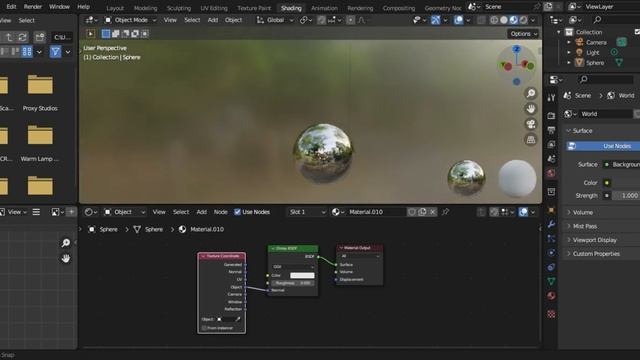
Task: Pin the material in node editor header
Action: point(445,212)
